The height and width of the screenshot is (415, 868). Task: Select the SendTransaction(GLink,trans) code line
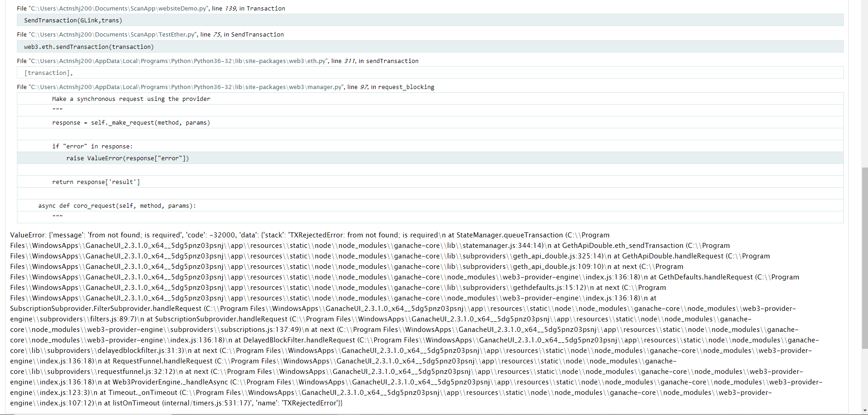430,20
